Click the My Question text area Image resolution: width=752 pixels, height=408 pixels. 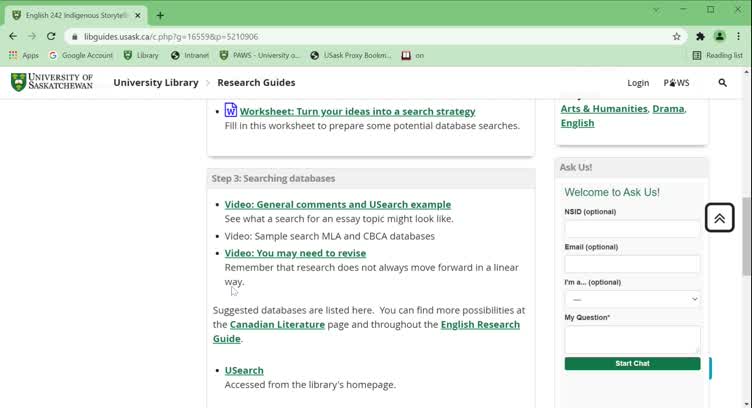[x=632, y=339]
